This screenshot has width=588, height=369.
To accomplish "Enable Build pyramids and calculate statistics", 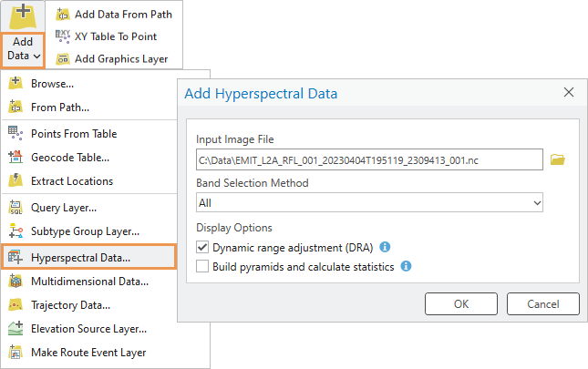I will click(x=202, y=267).
